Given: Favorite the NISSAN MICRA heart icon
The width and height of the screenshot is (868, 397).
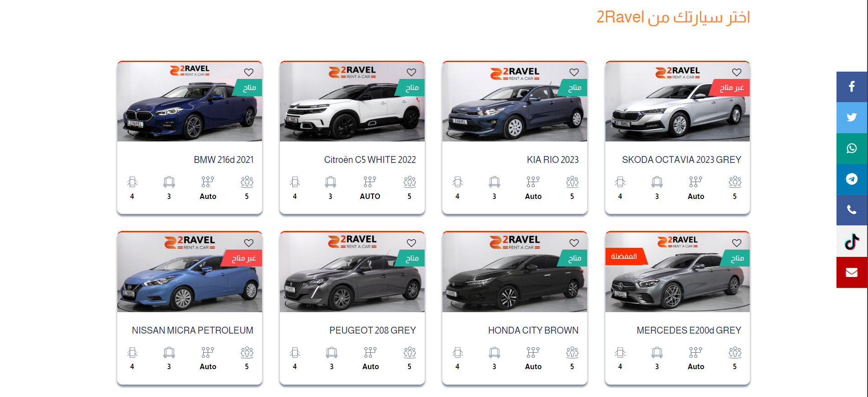Looking at the screenshot, I should tap(249, 243).
